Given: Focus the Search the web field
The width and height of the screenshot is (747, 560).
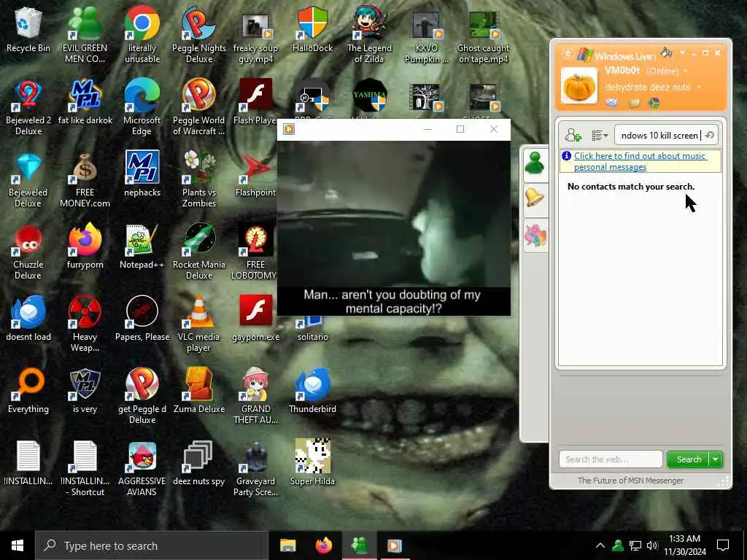Looking at the screenshot, I should [611, 459].
